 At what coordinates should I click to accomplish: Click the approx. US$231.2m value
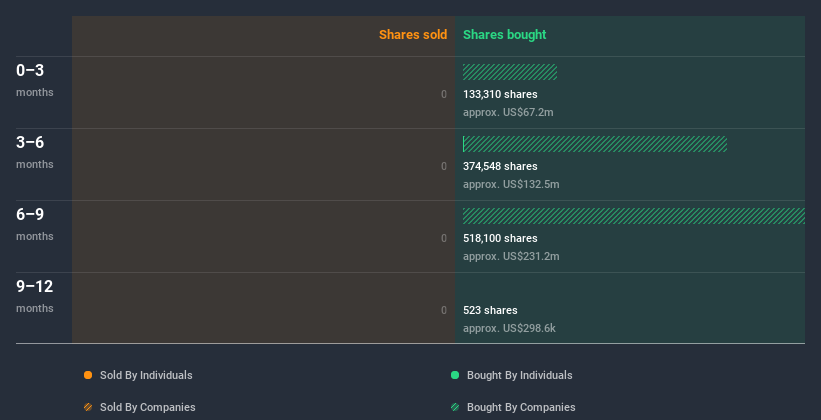[x=511, y=256]
